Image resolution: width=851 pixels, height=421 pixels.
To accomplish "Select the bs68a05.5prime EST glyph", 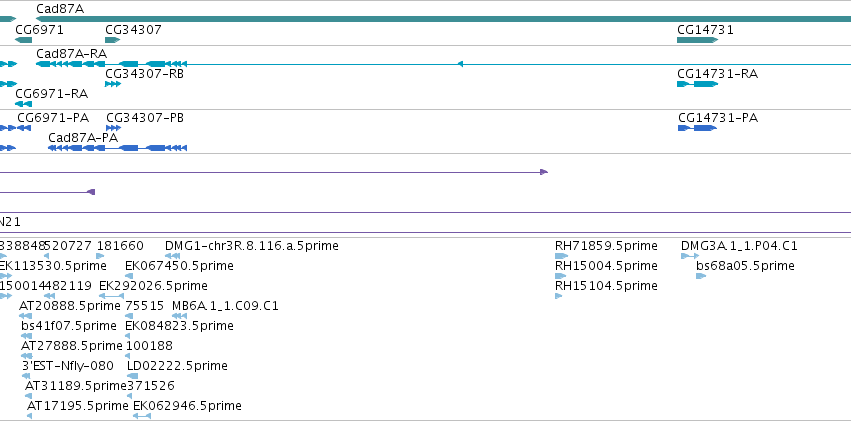I will [x=701, y=276].
